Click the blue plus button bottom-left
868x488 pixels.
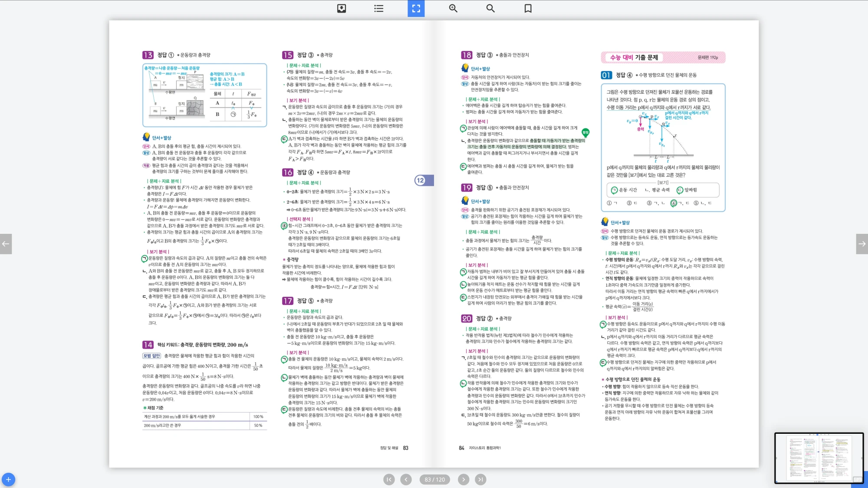click(8, 479)
